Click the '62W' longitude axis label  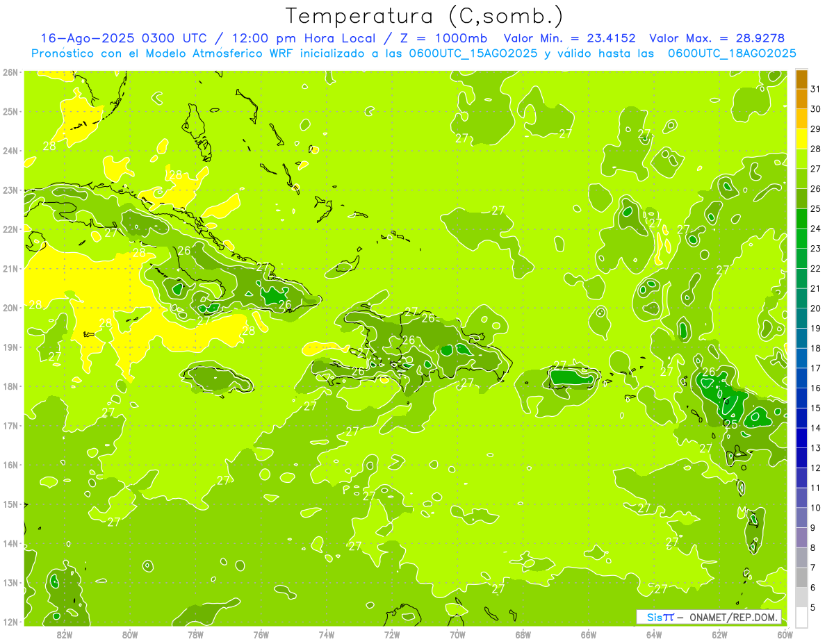(x=719, y=634)
